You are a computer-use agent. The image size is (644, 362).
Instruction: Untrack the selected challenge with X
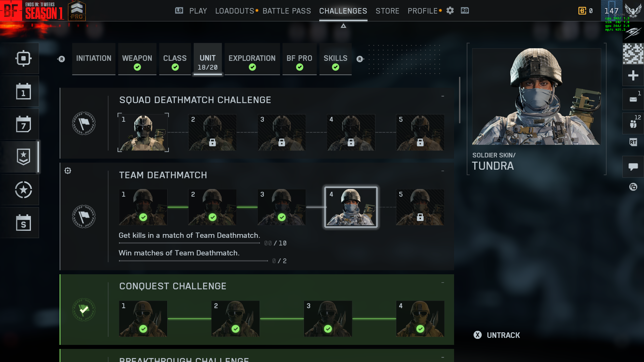[497, 335]
